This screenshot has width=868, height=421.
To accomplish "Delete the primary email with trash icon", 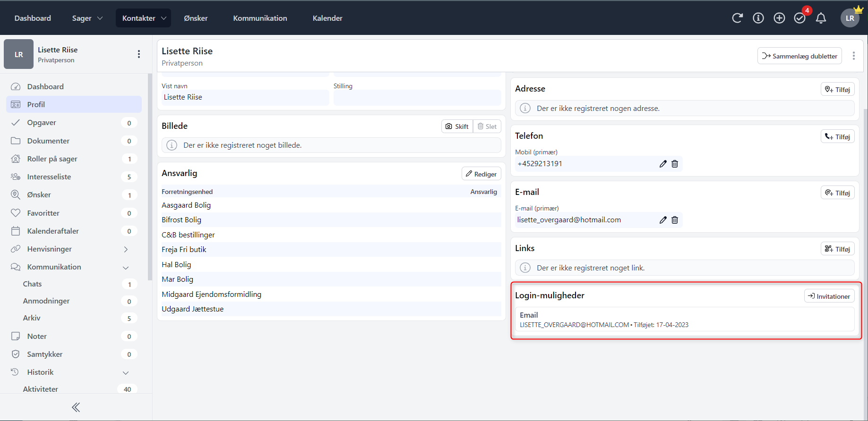I will point(675,220).
